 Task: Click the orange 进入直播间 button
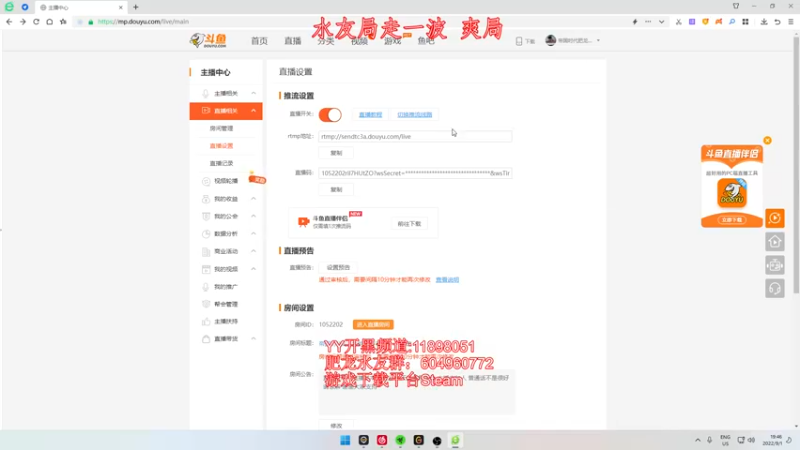click(373, 324)
